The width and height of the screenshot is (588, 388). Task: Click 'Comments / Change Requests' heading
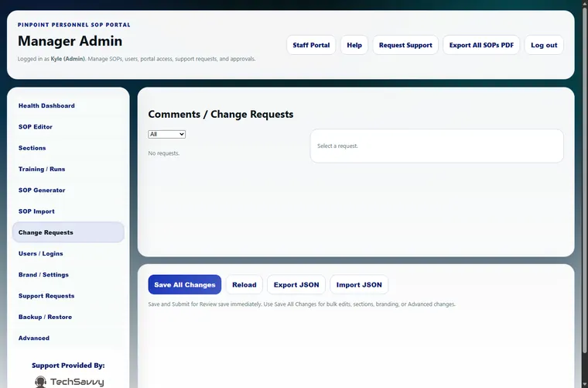220,114
